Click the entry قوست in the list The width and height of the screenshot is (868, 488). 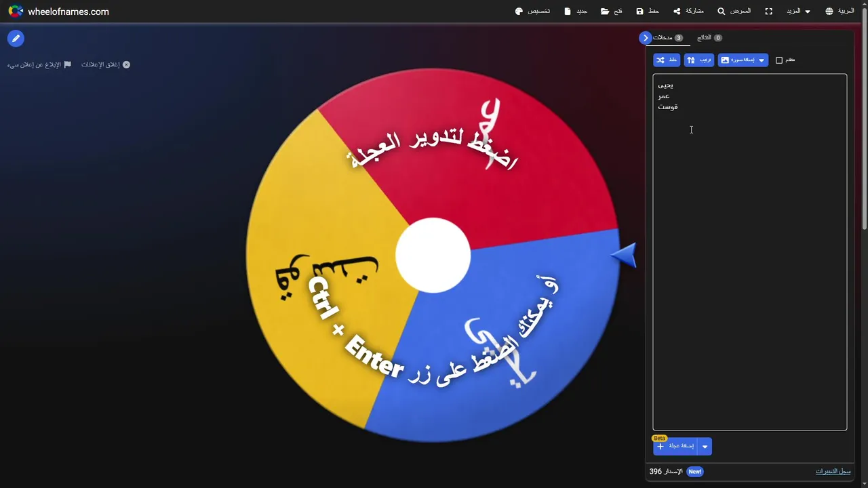[x=668, y=107]
